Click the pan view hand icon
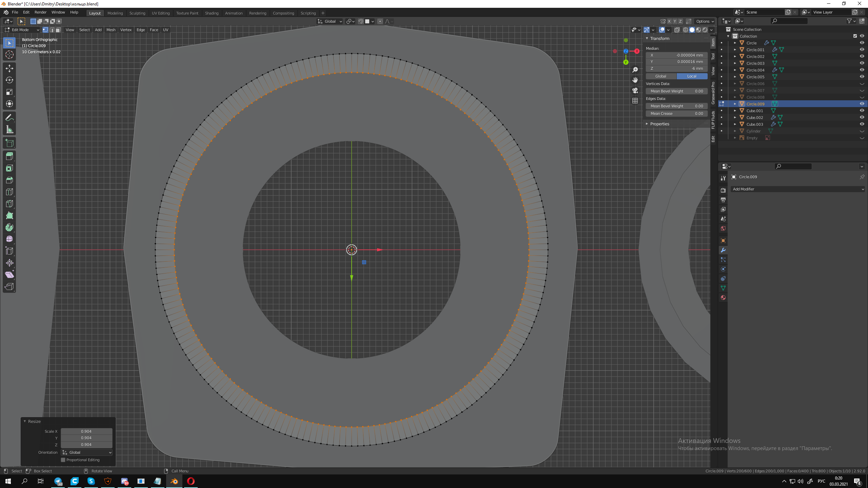Image resolution: width=868 pixels, height=488 pixels. (x=635, y=80)
